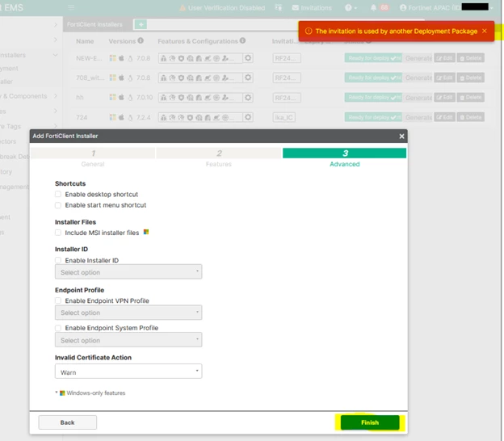Image resolution: width=504 pixels, height=441 pixels.
Task: Go to wizard step 1 General
Action: [93, 157]
